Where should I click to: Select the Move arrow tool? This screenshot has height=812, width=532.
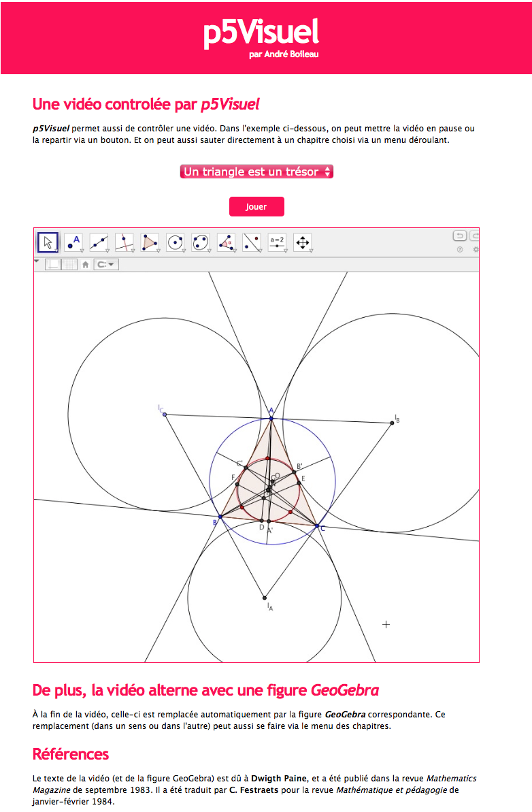point(48,242)
